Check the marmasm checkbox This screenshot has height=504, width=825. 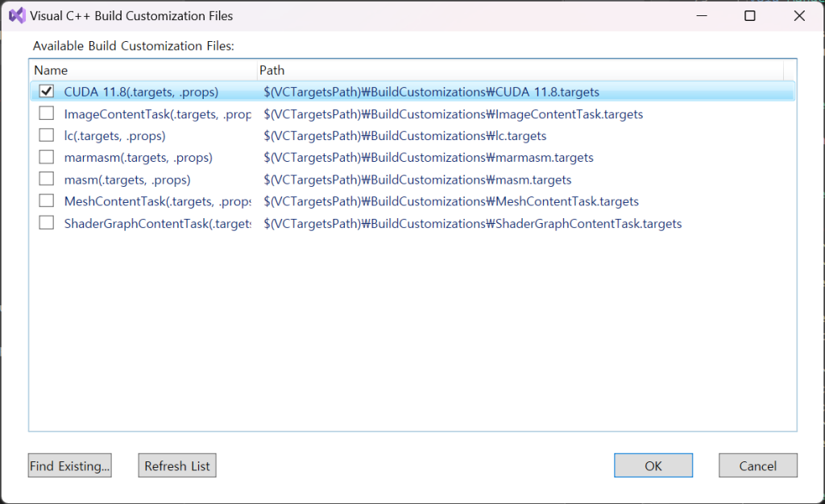click(x=47, y=157)
